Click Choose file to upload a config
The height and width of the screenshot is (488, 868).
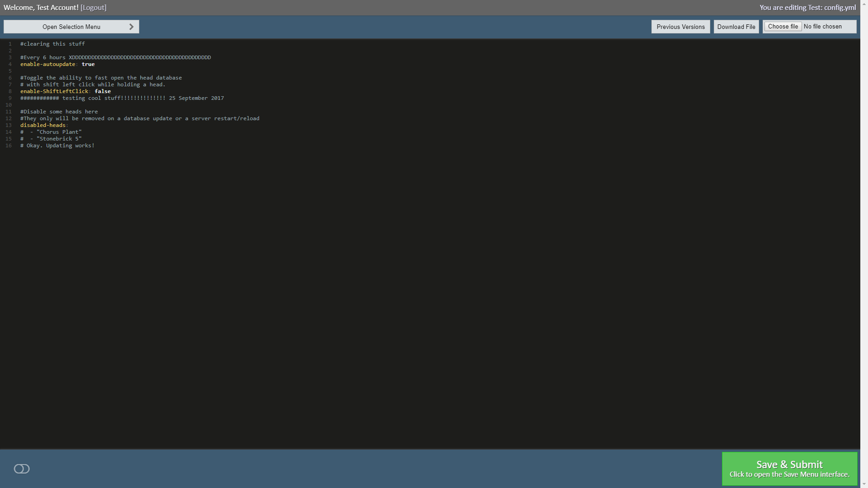click(783, 26)
